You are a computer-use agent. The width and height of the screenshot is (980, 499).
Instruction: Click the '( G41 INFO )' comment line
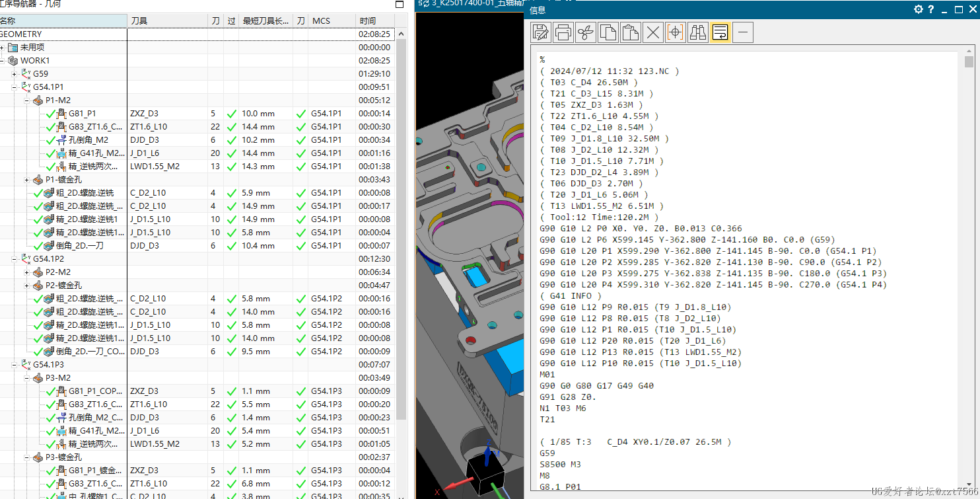click(571, 295)
